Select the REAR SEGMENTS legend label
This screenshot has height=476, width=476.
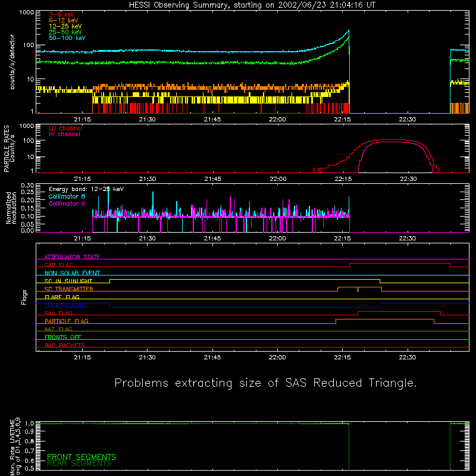(79, 464)
